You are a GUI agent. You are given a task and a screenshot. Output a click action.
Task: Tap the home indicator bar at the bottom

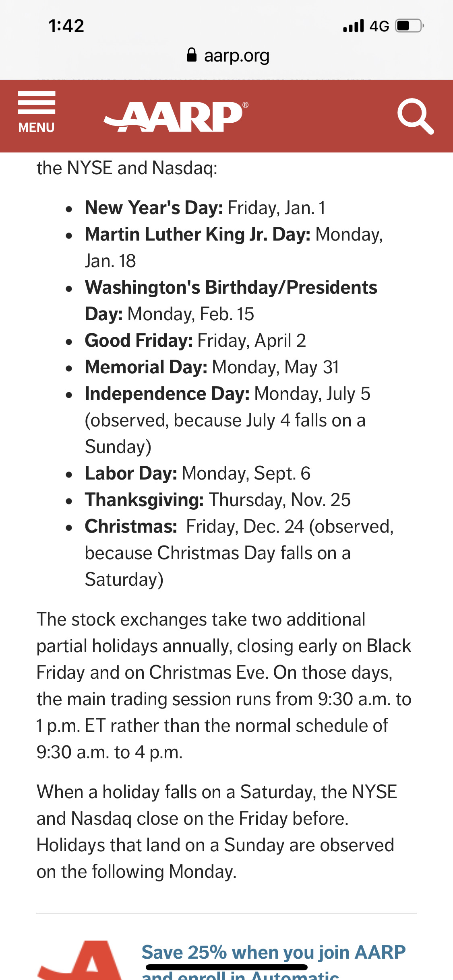227,967
